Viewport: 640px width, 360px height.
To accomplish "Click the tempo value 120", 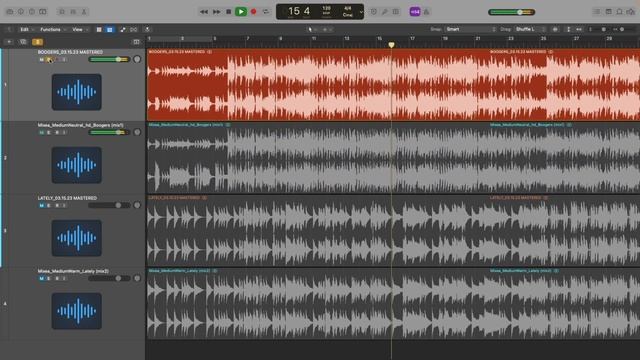I will [327, 9].
